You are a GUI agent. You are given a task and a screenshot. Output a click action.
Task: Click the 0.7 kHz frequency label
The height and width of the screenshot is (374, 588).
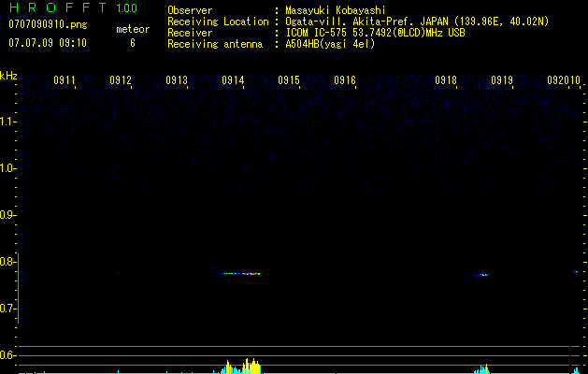coord(7,309)
